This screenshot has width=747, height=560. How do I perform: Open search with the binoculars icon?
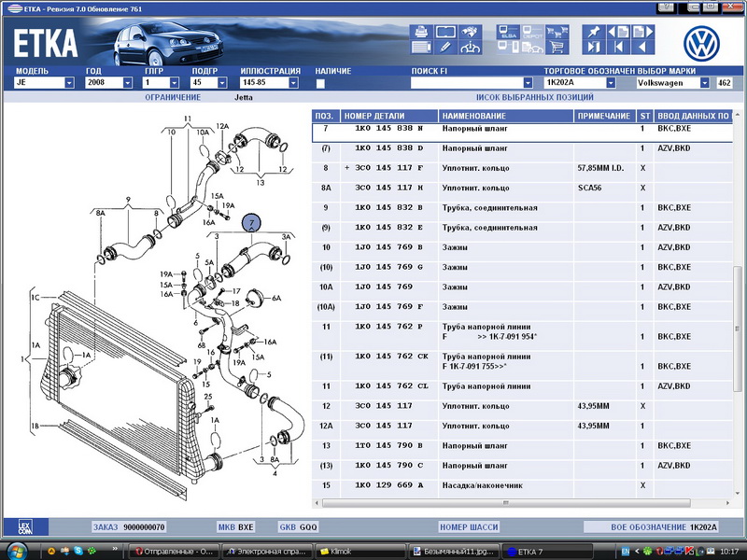click(470, 33)
